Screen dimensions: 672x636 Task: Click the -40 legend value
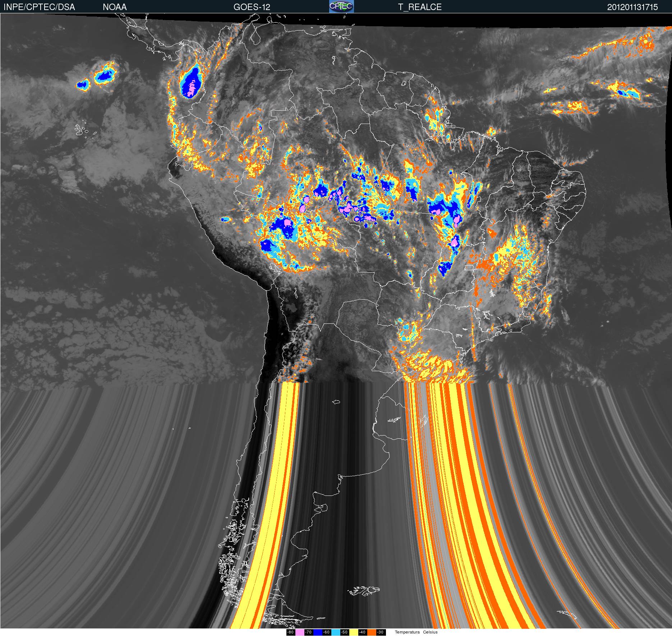(x=362, y=632)
